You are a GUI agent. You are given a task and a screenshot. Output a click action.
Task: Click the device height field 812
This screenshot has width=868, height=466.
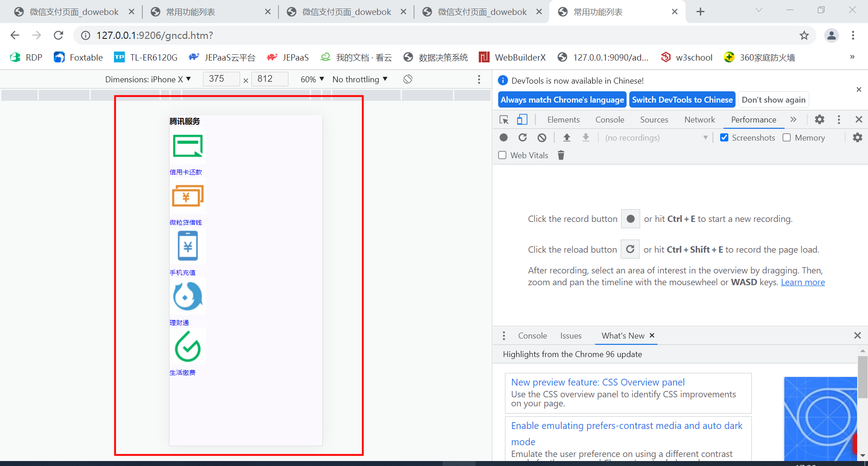click(x=269, y=79)
